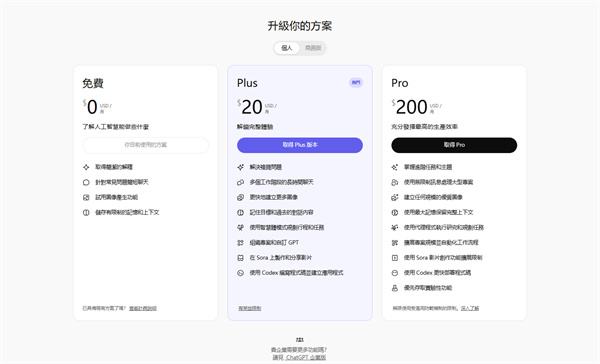Click the Pro subtitle about maximum productivity
Screen dimensions: 600x364
pyautogui.click(x=424, y=127)
